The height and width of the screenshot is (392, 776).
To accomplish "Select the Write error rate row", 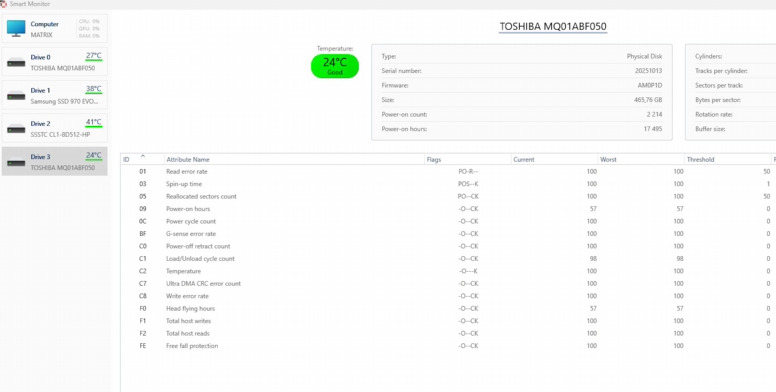I will [448, 296].
